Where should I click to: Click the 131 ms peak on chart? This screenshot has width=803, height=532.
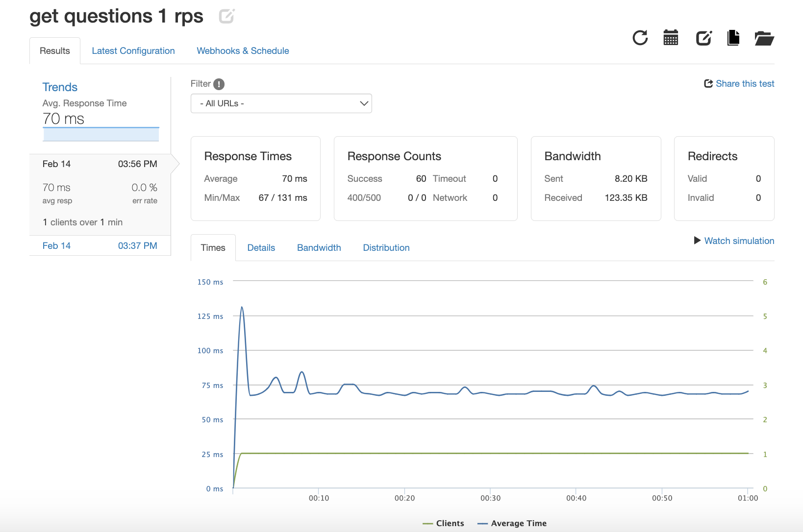pyautogui.click(x=242, y=308)
